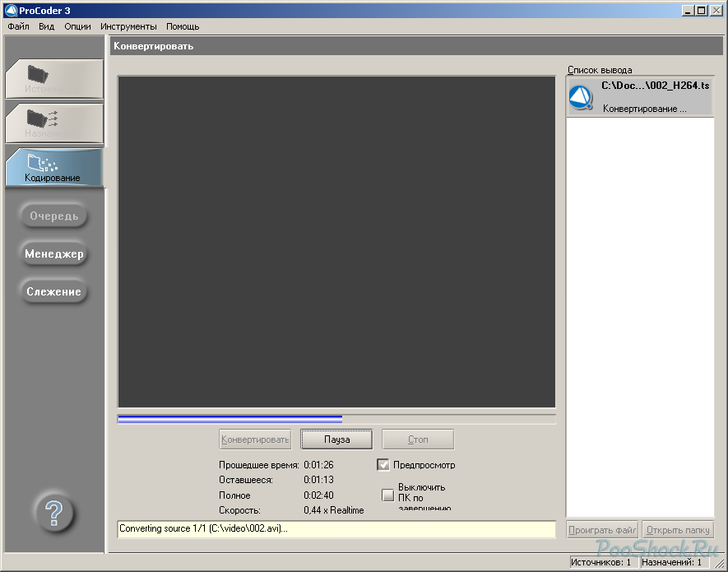Click the ProCoder 3 title bar icon
The height and width of the screenshot is (572, 728).
11,10
